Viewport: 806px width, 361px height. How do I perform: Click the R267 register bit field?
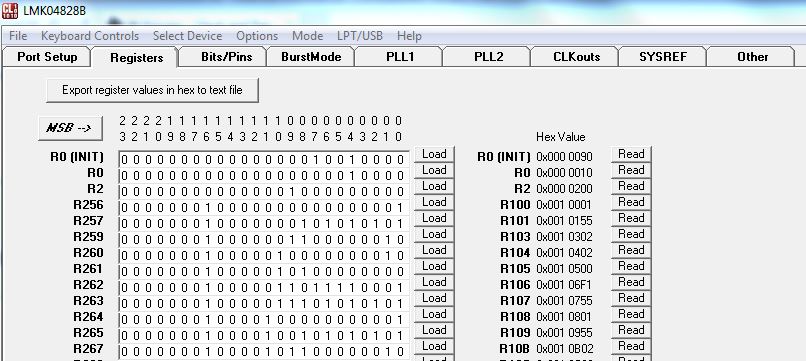click(264, 351)
